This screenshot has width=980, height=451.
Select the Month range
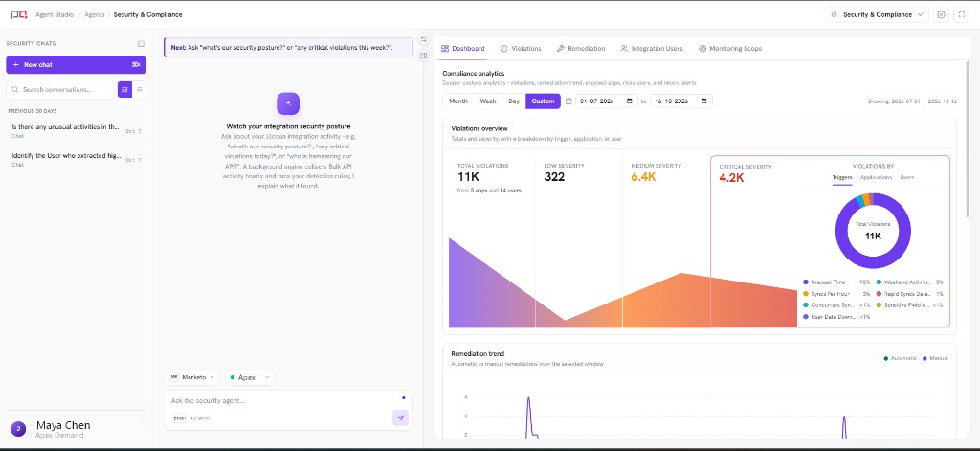(458, 101)
